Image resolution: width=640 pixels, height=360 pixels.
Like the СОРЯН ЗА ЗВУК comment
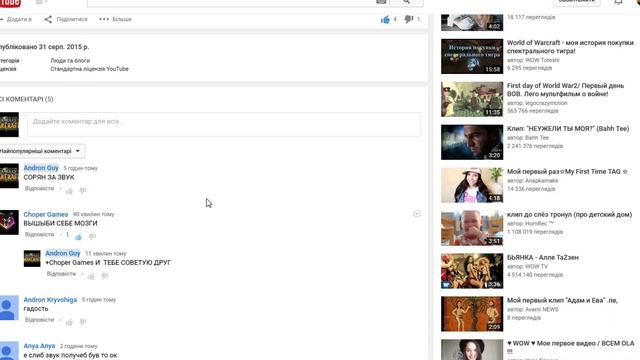tap(69, 190)
